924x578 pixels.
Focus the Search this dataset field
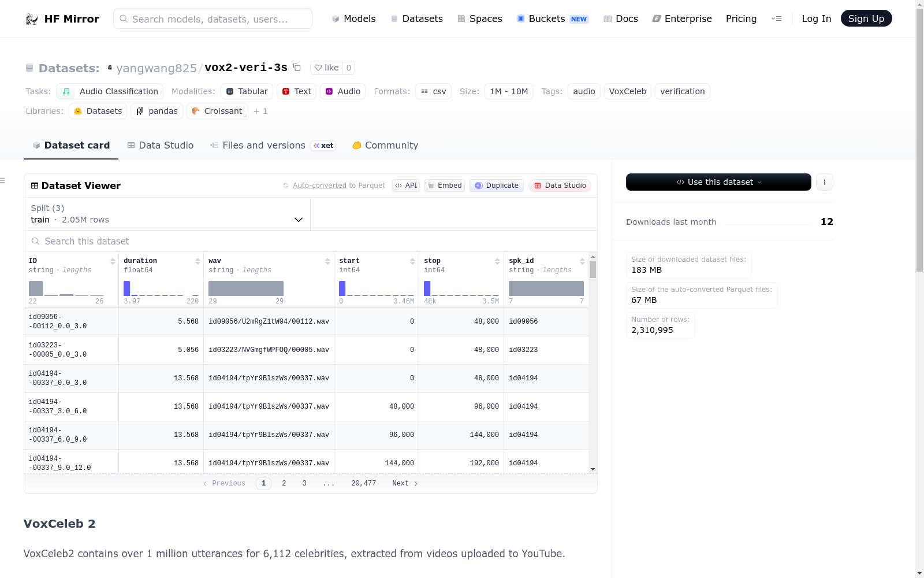tap(311, 241)
